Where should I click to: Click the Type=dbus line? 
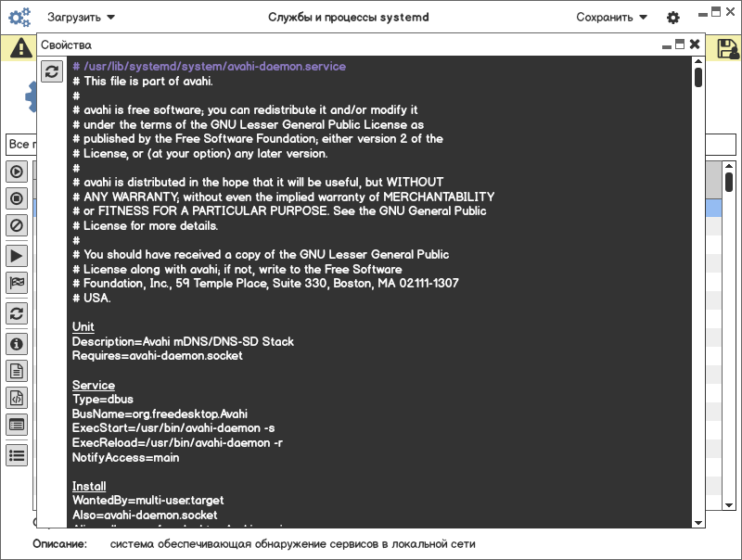(103, 400)
